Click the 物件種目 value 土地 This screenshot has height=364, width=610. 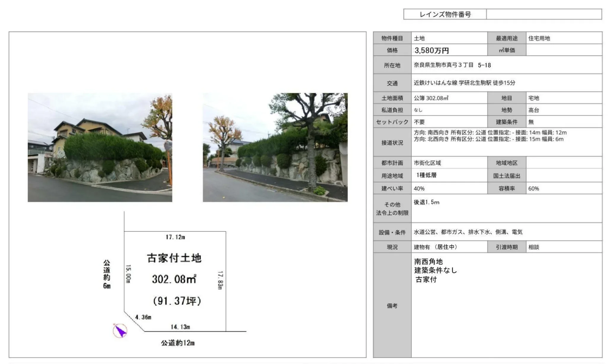click(x=419, y=38)
